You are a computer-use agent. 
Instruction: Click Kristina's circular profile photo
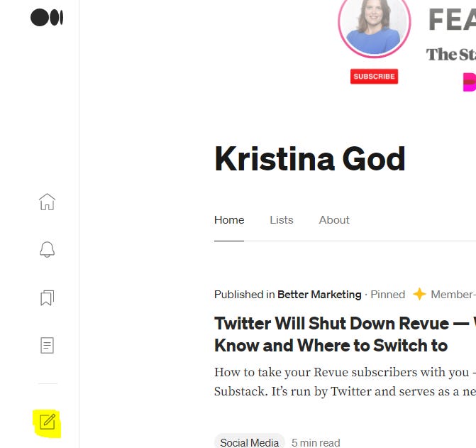pos(375,26)
